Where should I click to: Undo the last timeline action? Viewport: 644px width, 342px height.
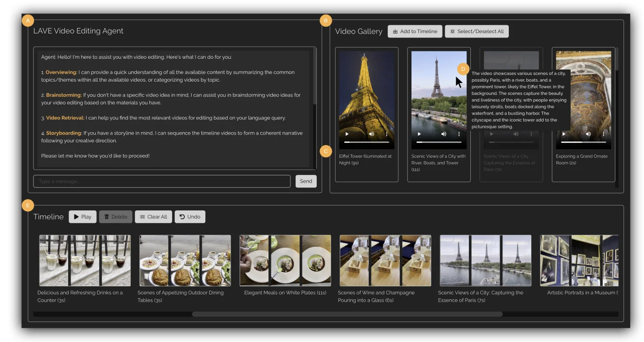click(x=190, y=217)
